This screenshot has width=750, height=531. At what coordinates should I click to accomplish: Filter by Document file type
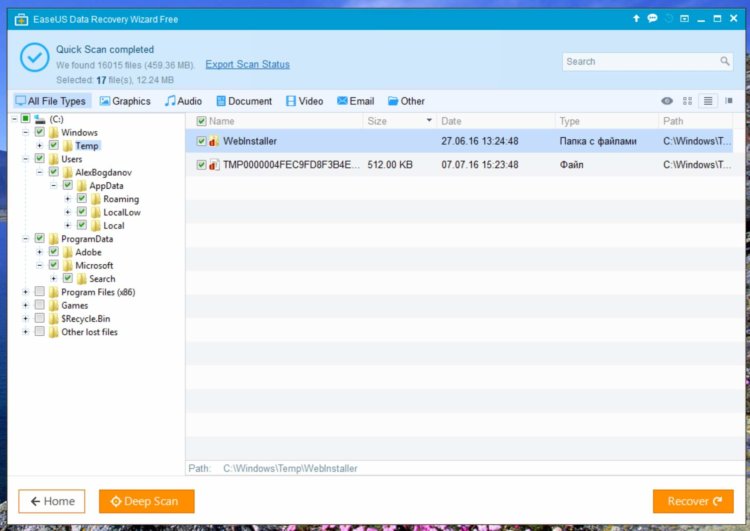coord(244,101)
